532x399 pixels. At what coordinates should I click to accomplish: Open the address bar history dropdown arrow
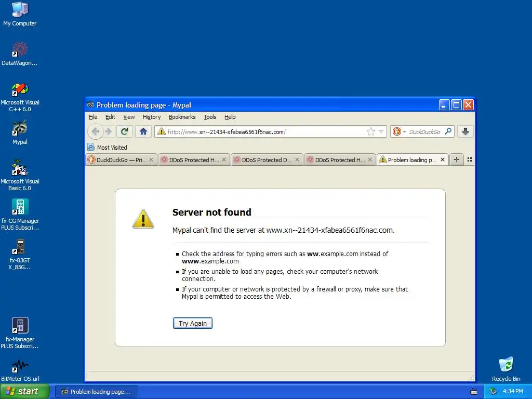(381, 131)
